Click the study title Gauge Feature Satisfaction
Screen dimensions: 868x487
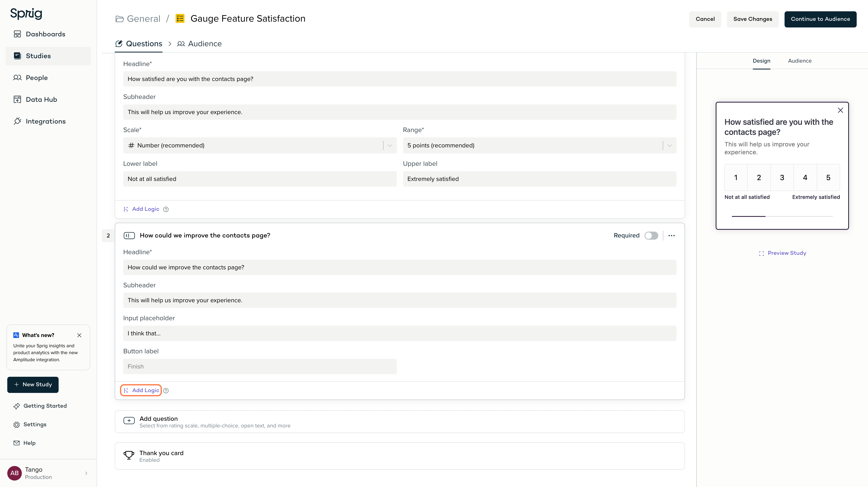pyautogui.click(x=248, y=19)
